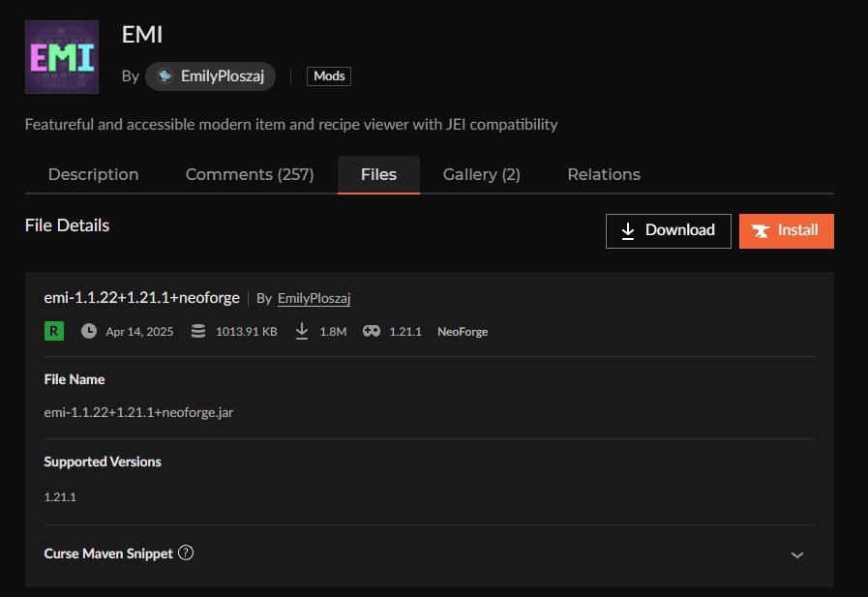Click the EMI mod logo thumbnail
The width and height of the screenshot is (868, 597).
(x=61, y=57)
